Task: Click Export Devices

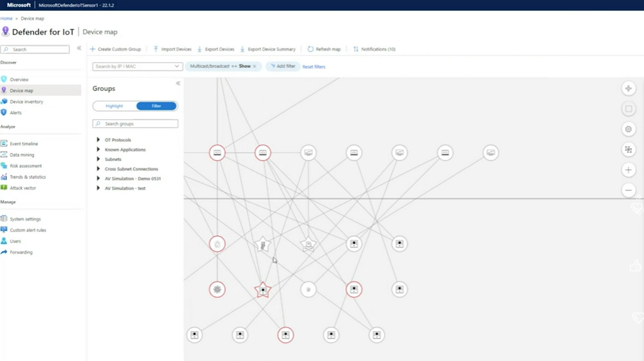Action: 216,49
